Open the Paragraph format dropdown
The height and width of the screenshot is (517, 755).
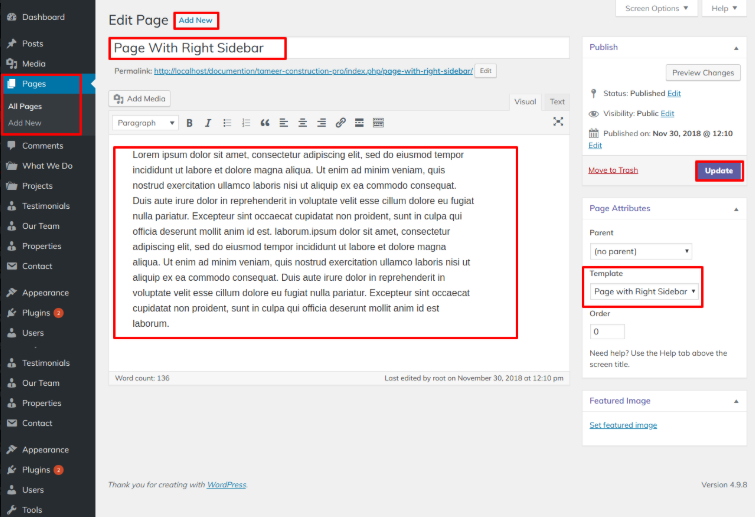coord(145,123)
